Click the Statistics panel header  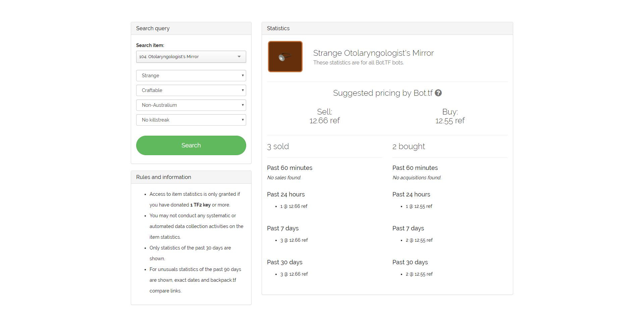point(387,29)
